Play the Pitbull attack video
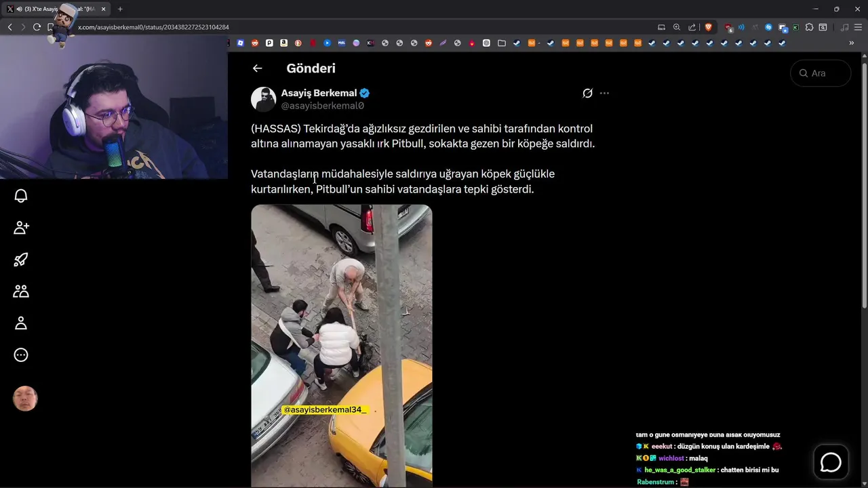 (x=341, y=346)
